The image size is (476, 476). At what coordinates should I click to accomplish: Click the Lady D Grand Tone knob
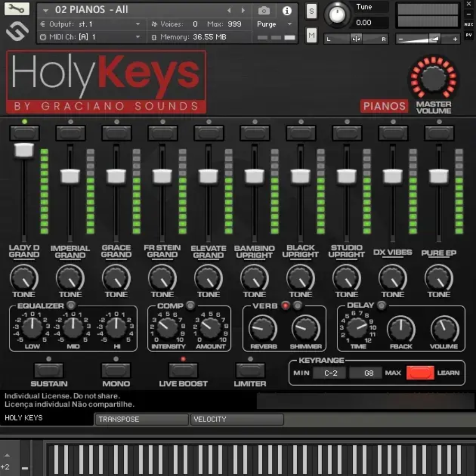(24, 278)
